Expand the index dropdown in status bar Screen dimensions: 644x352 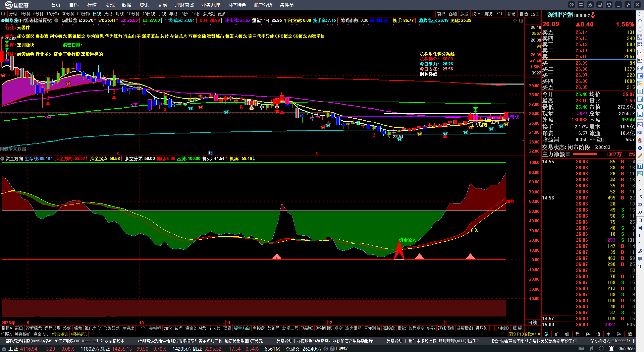pyautogui.click(x=4, y=349)
